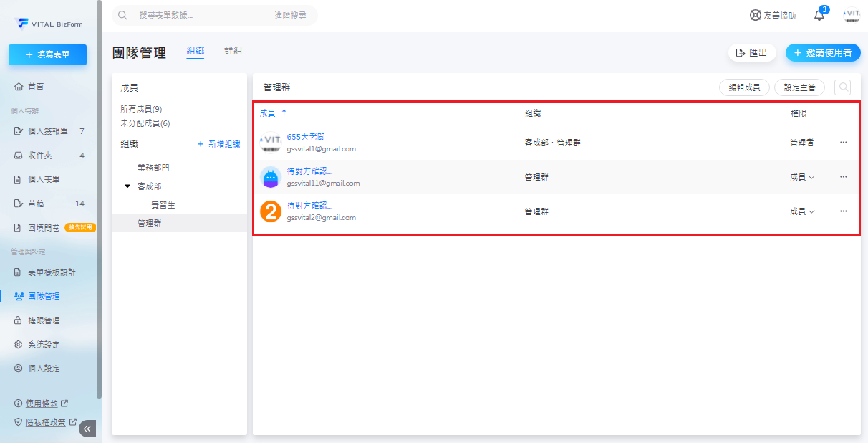Open 成員 permission dropdown for gssvital11@gmail.com

point(802,177)
